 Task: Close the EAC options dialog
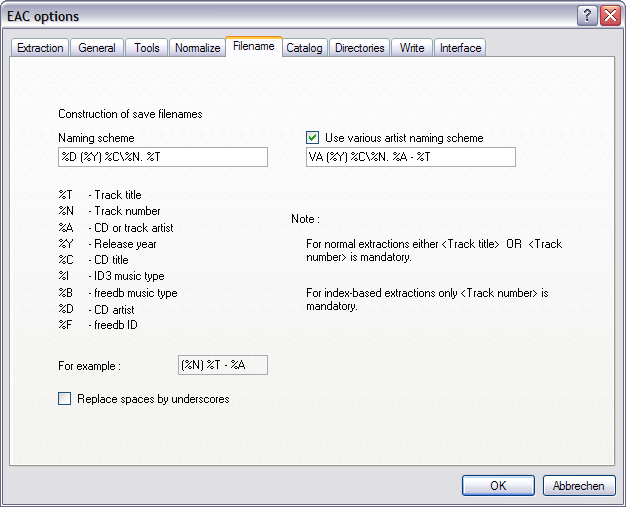(x=610, y=16)
